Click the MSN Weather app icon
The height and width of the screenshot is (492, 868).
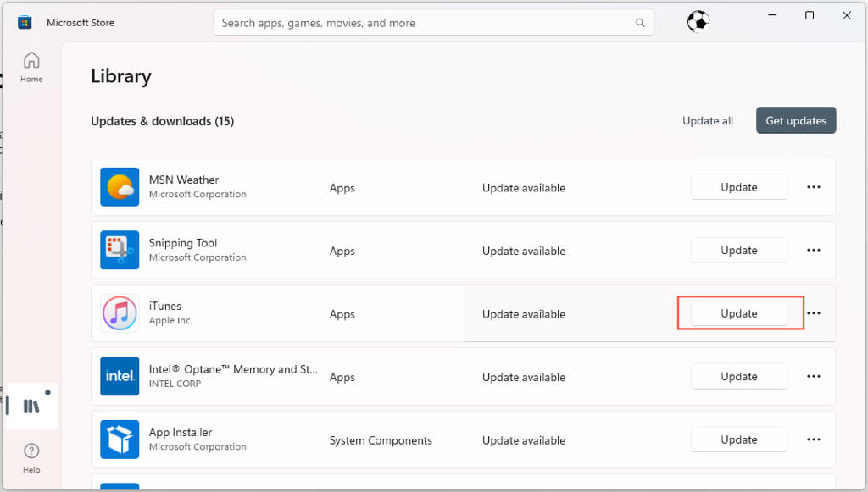(120, 187)
